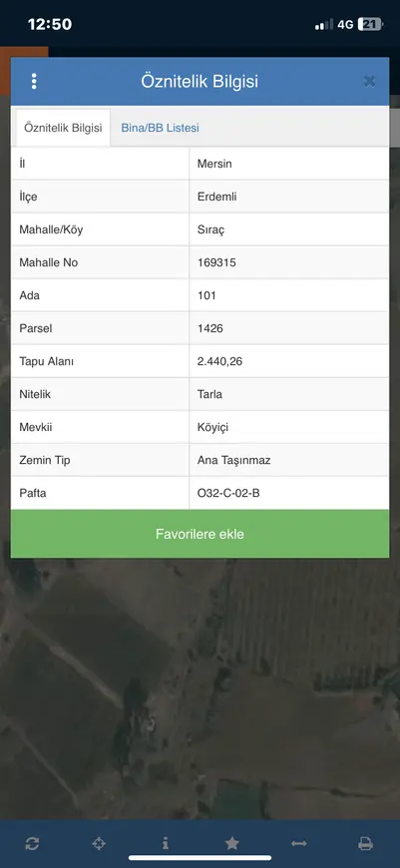Open favorites with the star icon
The height and width of the screenshot is (868, 400).
pyautogui.click(x=231, y=844)
